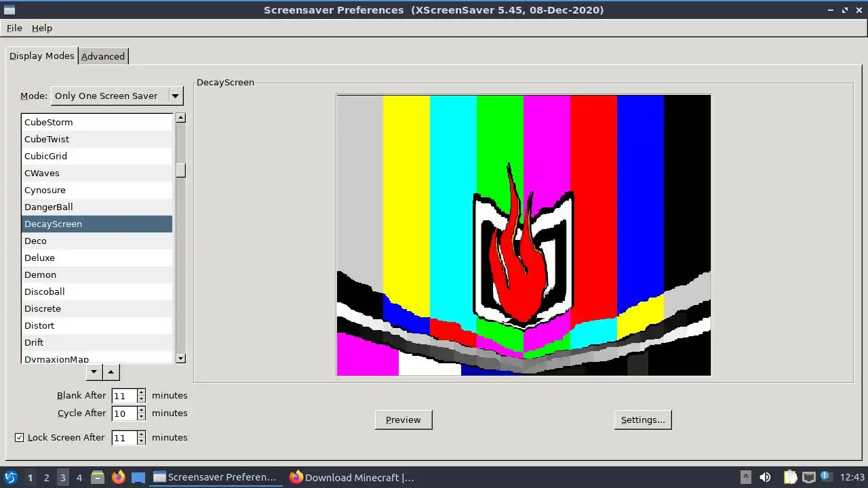Click the Preview button
This screenshot has height=488, width=868.
[403, 420]
